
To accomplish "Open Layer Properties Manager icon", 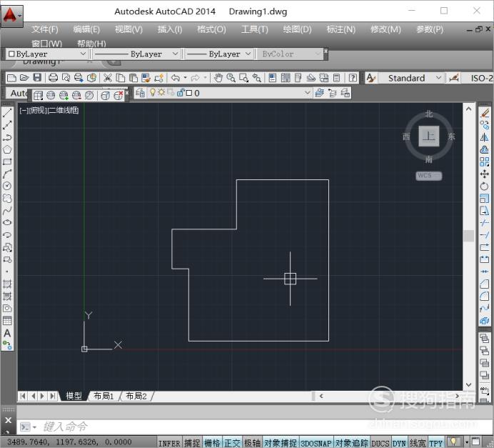I will (140, 93).
